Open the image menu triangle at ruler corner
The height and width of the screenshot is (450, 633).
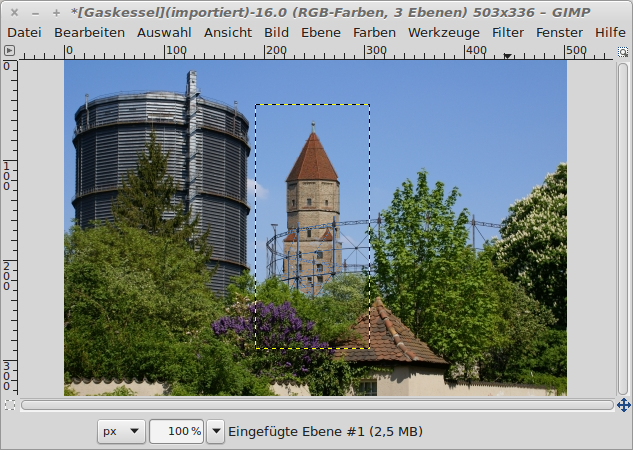9,50
